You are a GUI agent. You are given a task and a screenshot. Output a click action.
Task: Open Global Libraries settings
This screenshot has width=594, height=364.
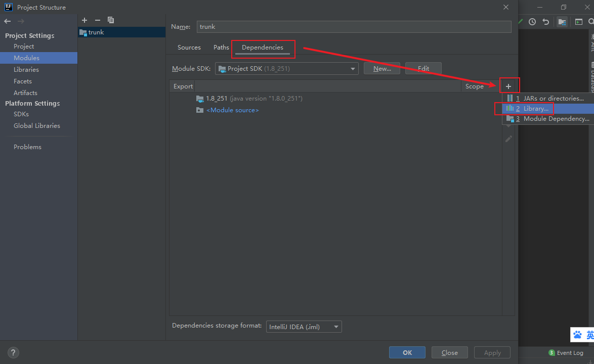37,125
